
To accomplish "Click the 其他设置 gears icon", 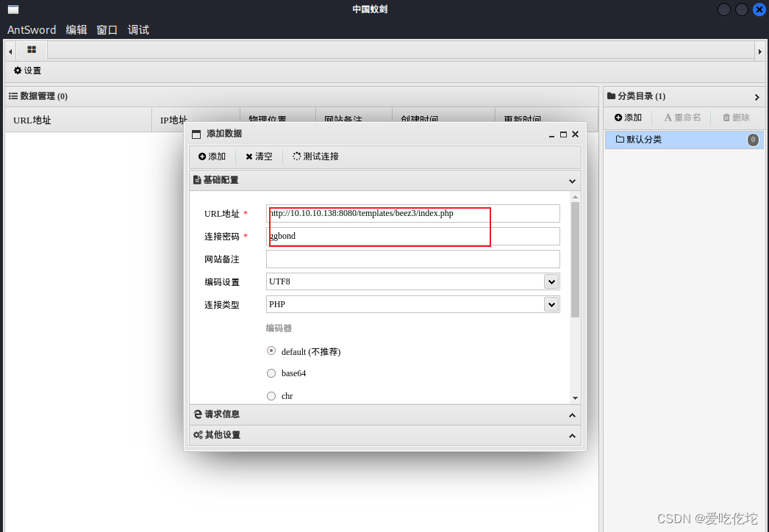I will (x=198, y=435).
